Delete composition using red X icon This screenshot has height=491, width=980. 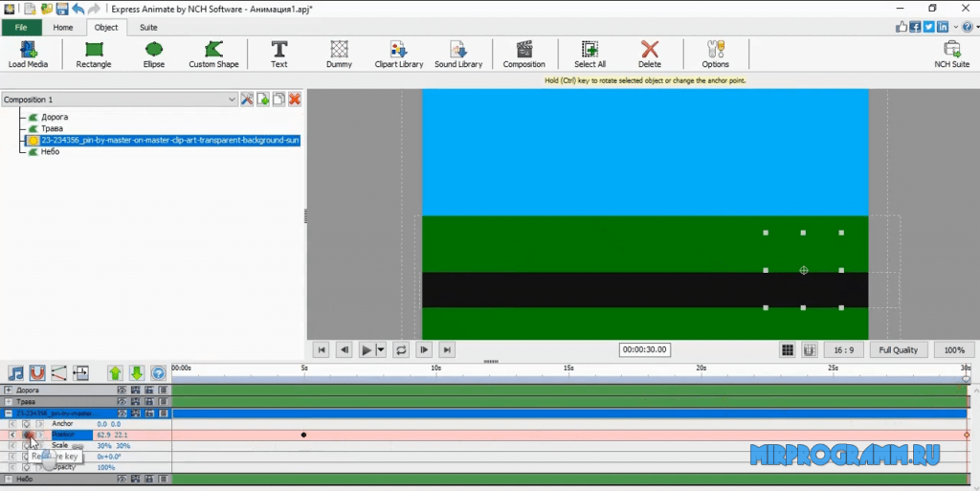pyautogui.click(x=295, y=100)
